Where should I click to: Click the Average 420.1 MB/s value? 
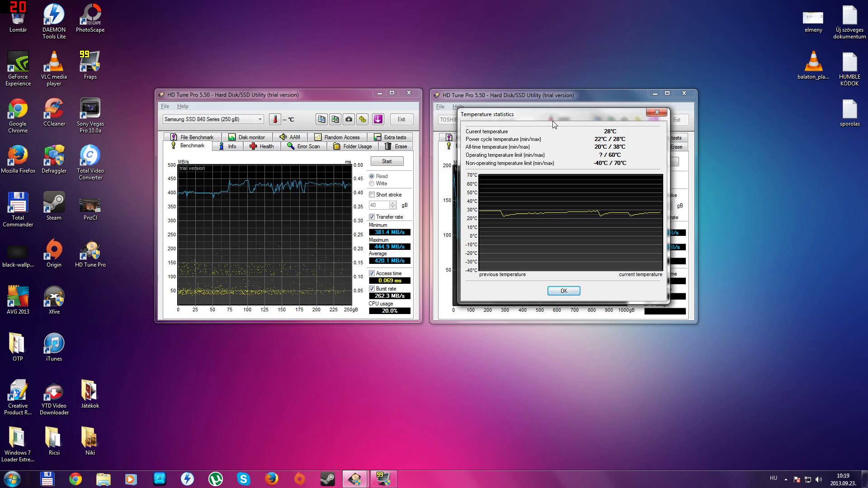coord(390,261)
